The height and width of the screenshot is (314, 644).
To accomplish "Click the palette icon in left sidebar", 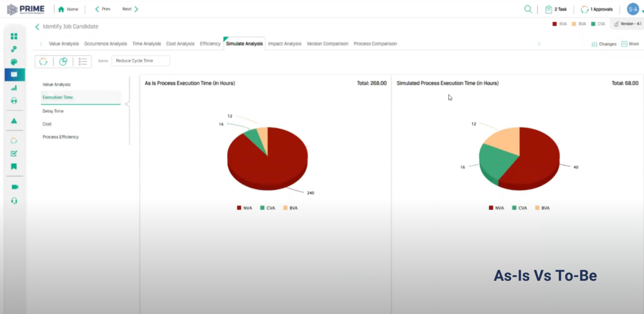I will tap(14, 62).
